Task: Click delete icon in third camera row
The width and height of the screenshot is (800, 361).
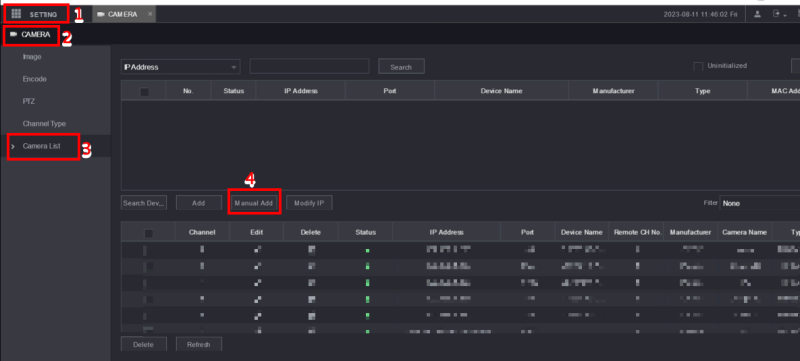Action: pos(312,282)
